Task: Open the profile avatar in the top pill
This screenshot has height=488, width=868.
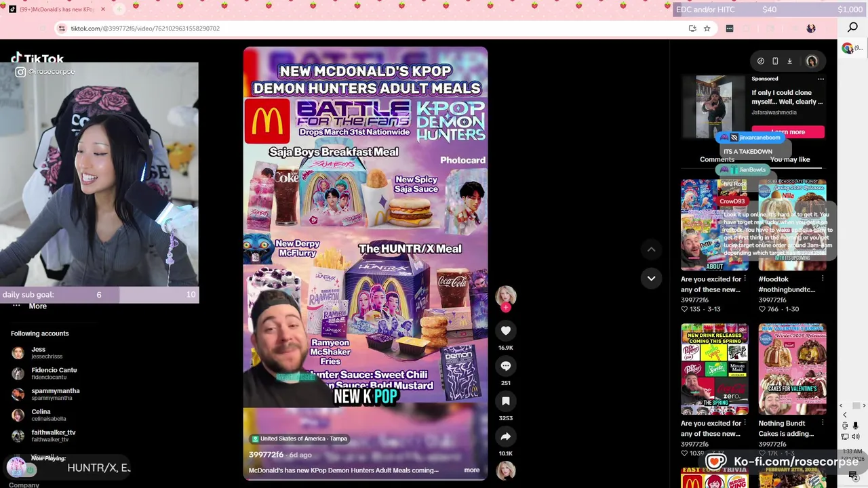Action: 812,61
